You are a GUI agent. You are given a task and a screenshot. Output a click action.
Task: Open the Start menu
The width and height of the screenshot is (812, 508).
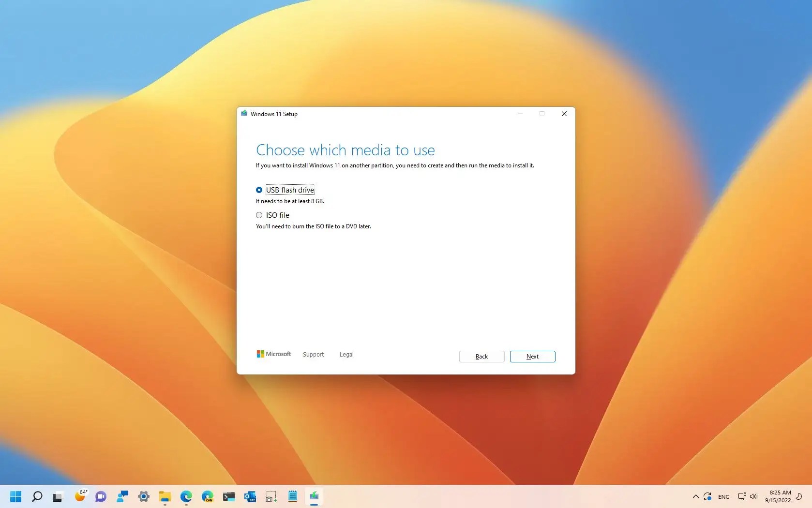[x=16, y=496]
